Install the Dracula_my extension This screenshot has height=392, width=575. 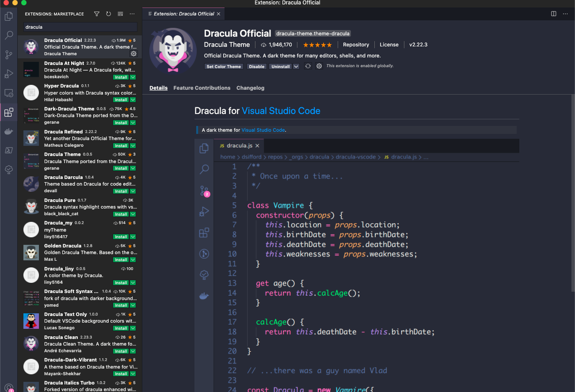click(121, 237)
